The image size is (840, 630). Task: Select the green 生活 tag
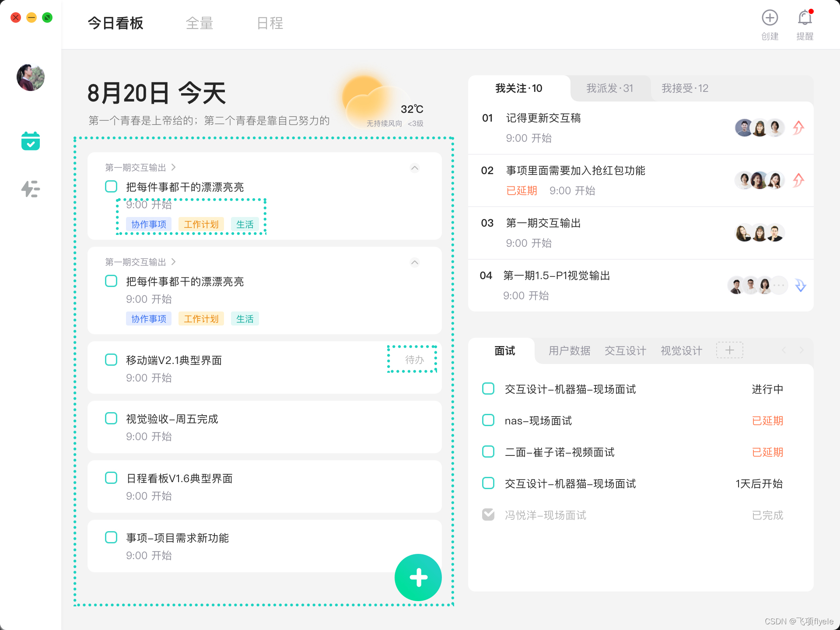tap(245, 224)
